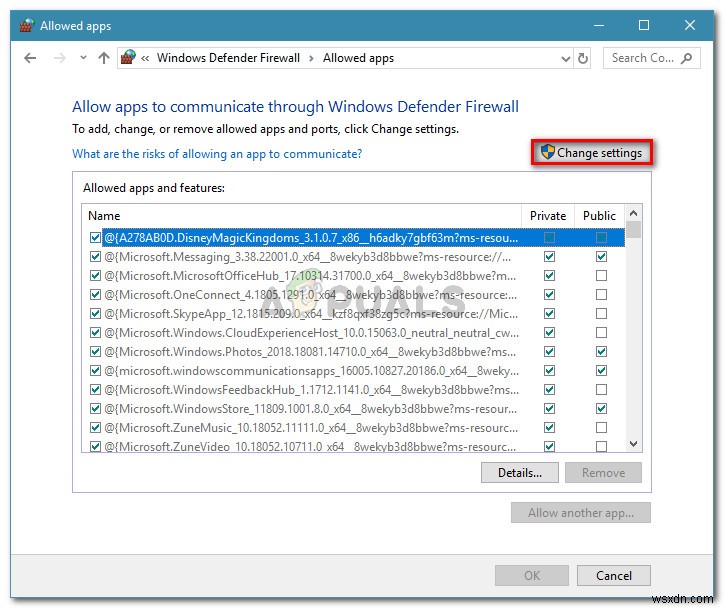
Task: Open Details for selected app
Action: 520,473
